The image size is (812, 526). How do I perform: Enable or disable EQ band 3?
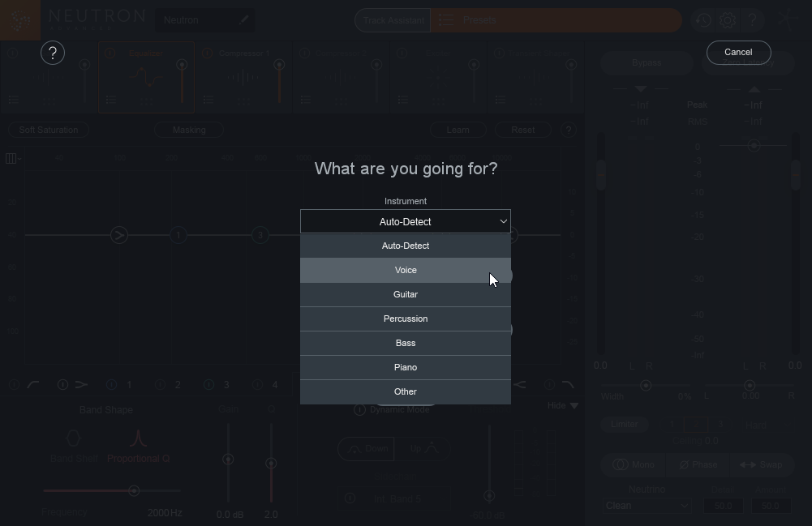208,384
